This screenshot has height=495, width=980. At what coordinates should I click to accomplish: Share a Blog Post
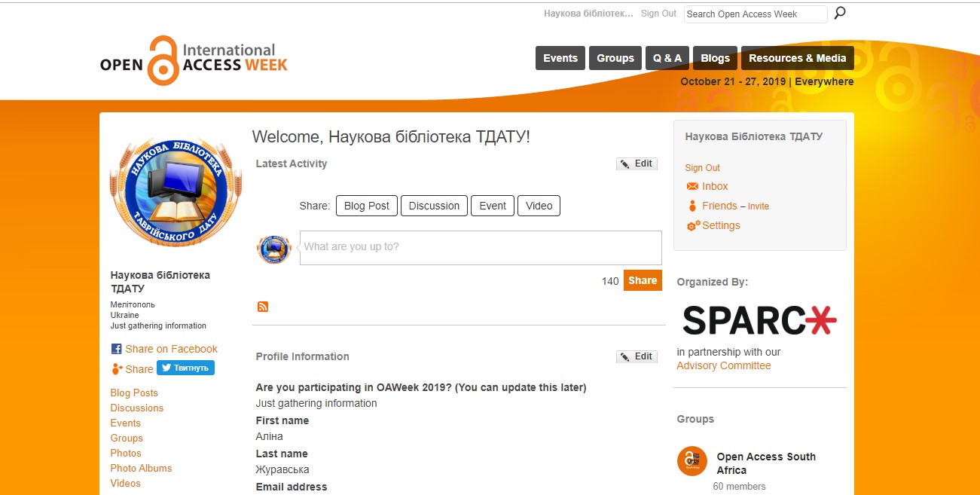(367, 206)
